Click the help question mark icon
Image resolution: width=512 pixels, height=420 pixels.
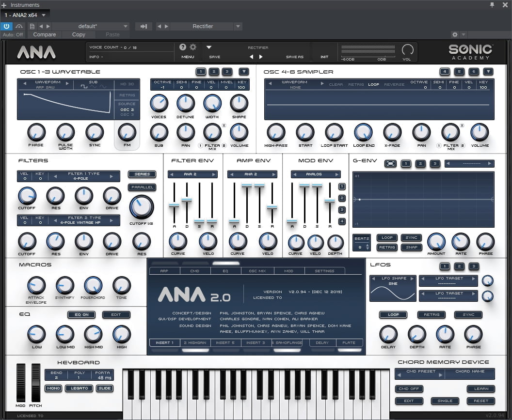[183, 47]
